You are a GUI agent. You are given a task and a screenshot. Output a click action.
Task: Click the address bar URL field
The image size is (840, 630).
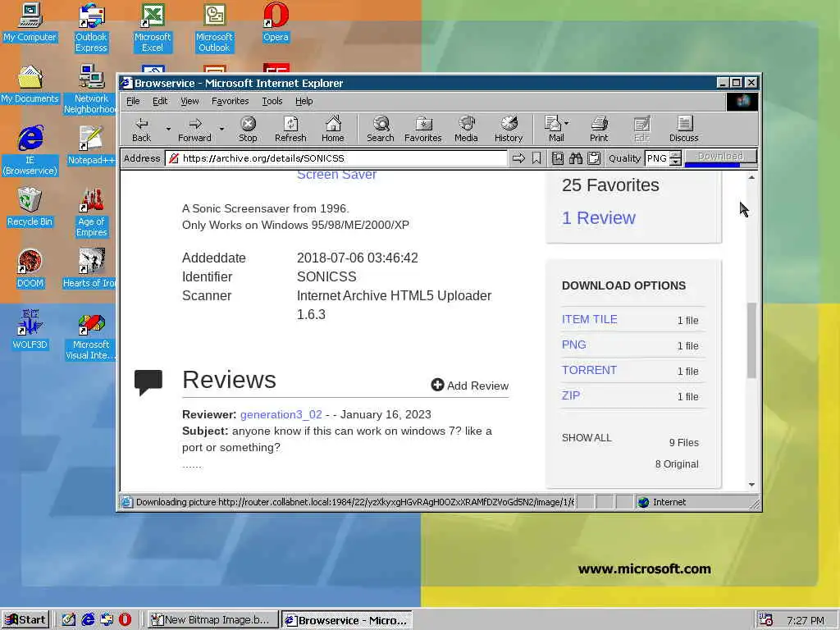pos(336,158)
